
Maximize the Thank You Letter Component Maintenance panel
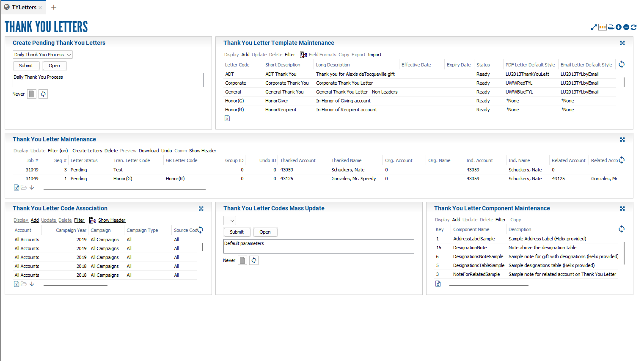tap(622, 209)
